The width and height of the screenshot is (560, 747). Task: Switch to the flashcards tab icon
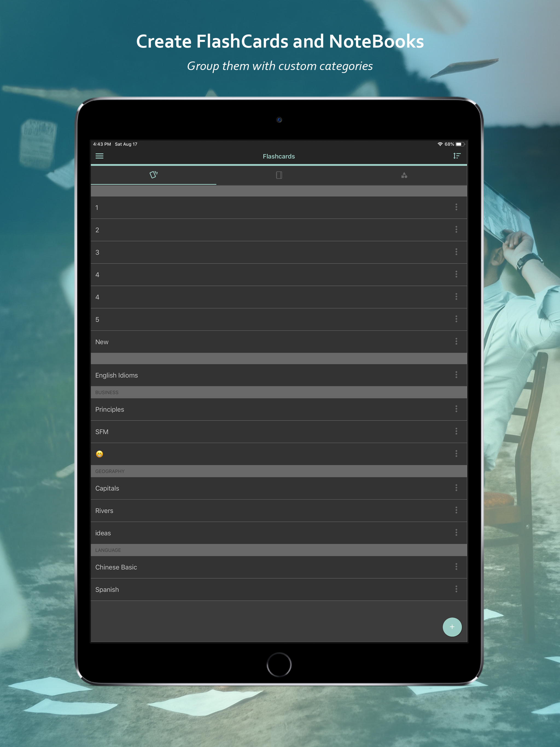154,175
